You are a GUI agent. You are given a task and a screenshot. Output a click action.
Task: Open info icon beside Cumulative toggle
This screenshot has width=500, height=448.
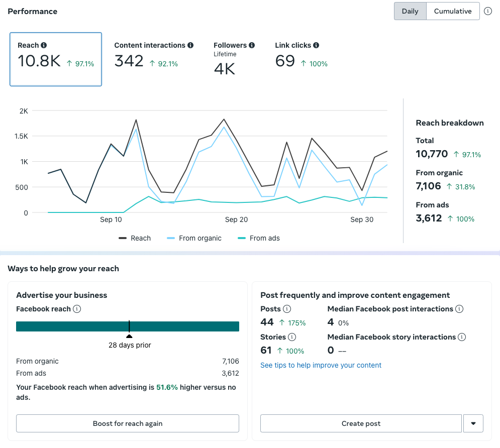(488, 11)
